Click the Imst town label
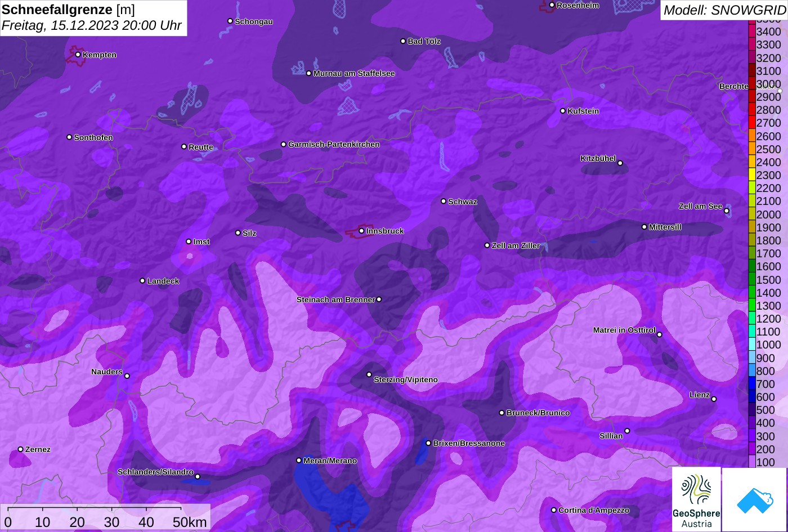Viewport: 788px width, 532px height. [202, 242]
